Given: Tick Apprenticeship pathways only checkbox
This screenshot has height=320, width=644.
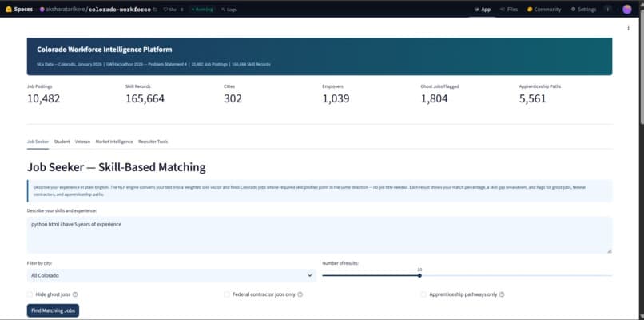Looking at the screenshot, I should coord(423,294).
